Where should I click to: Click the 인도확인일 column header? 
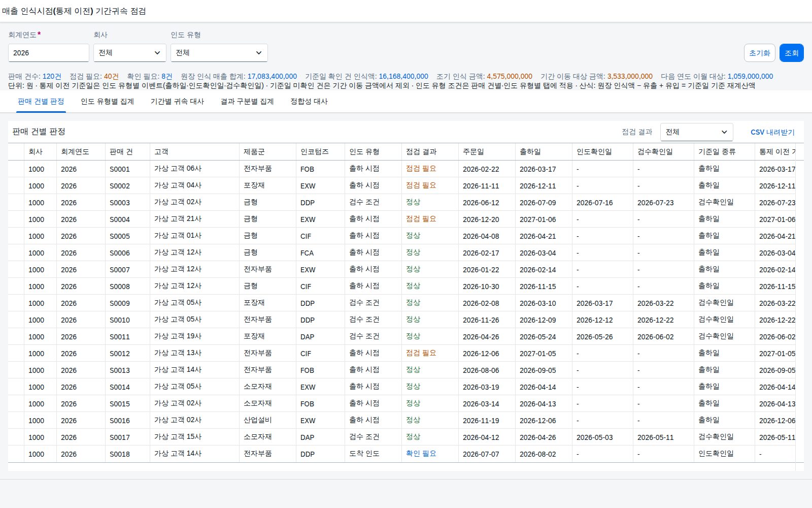tap(602, 152)
